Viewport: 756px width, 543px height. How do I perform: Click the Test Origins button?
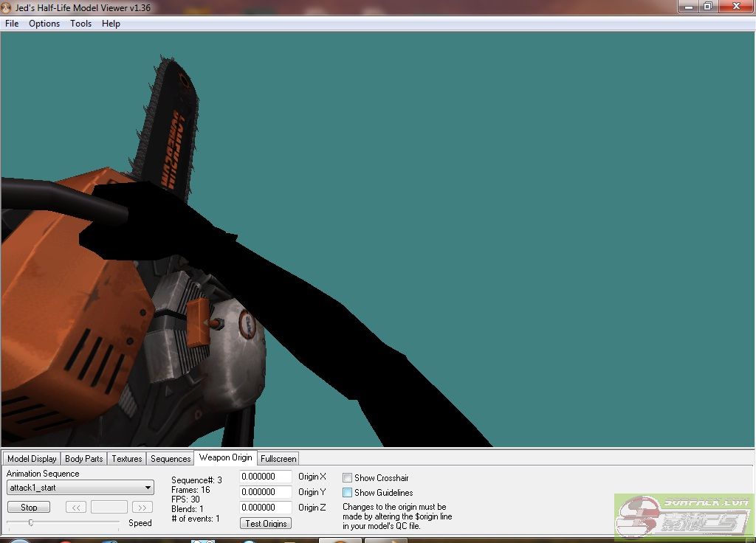tap(266, 524)
